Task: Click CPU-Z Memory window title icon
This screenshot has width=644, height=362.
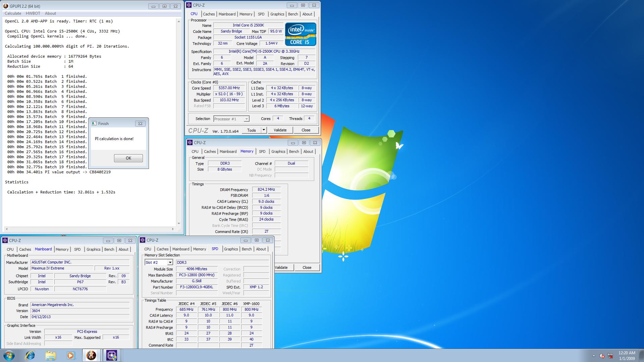Action: pyautogui.click(x=190, y=142)
